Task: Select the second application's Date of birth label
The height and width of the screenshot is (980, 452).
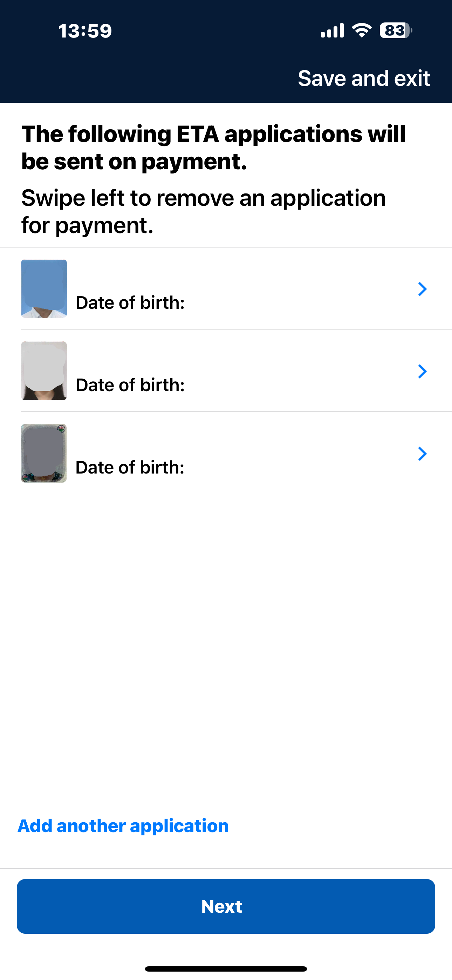Action: pyautogui.click(x=130, y=385)
